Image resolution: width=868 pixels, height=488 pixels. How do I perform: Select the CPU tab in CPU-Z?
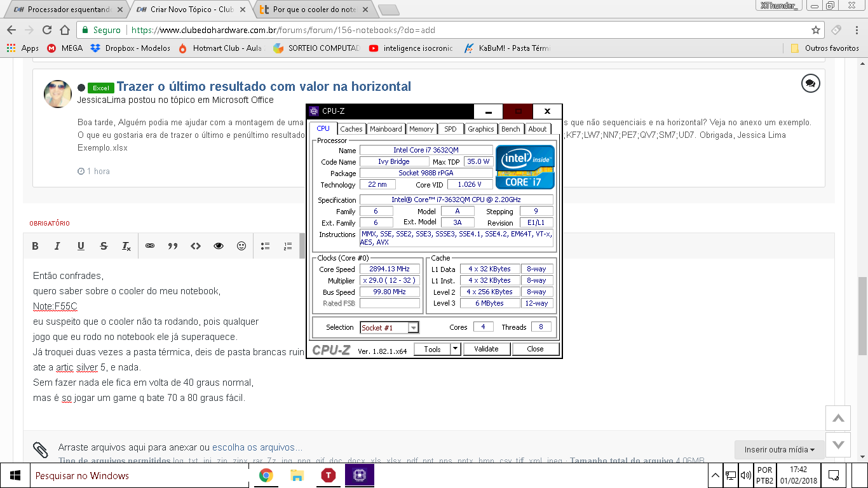tap(323, 128)
